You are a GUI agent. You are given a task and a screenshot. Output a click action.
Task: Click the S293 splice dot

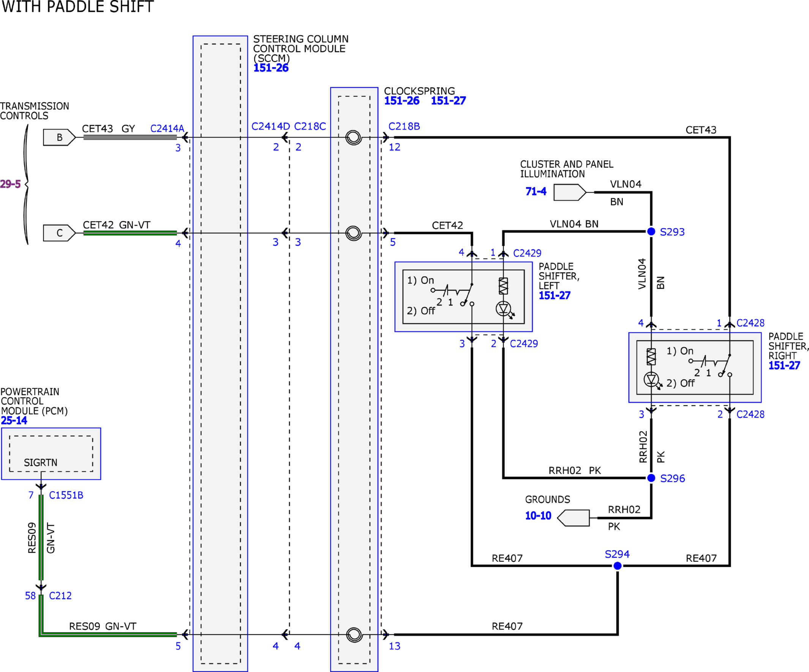(x=651, y=231)
